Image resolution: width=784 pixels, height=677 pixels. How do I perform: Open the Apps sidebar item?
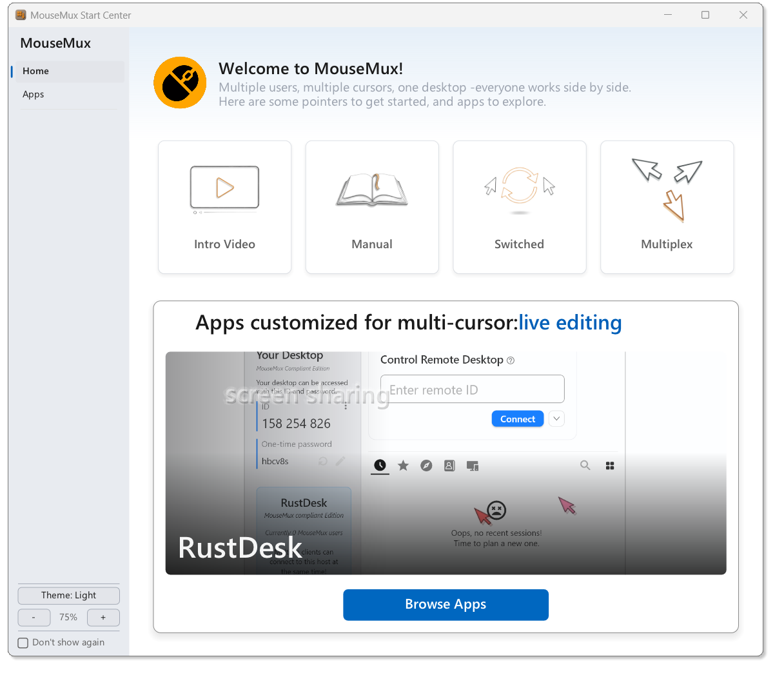pos(70,94)
